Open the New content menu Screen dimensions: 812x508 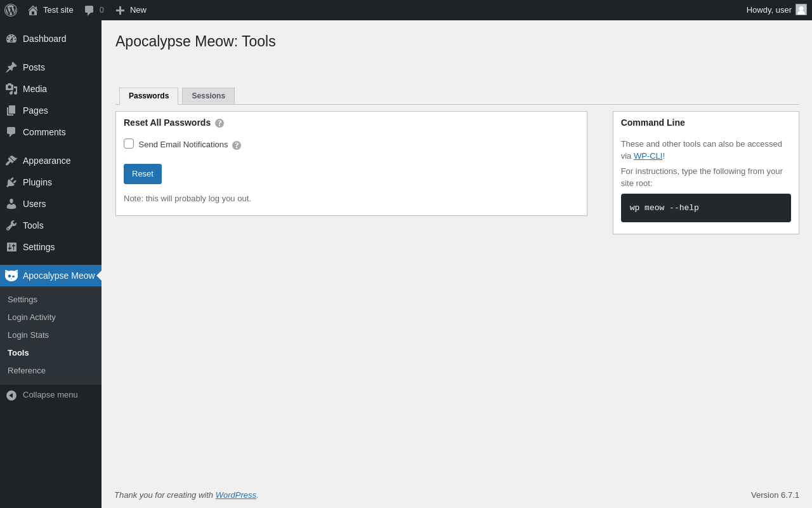[131, 10]
